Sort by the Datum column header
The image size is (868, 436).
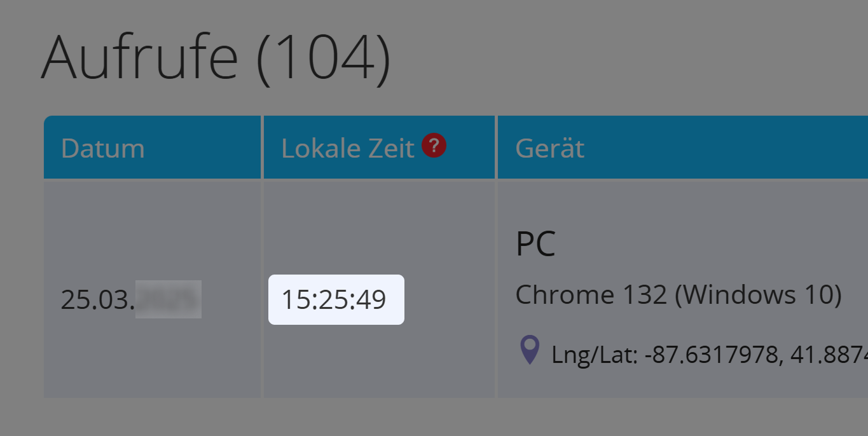pos(102,147)
